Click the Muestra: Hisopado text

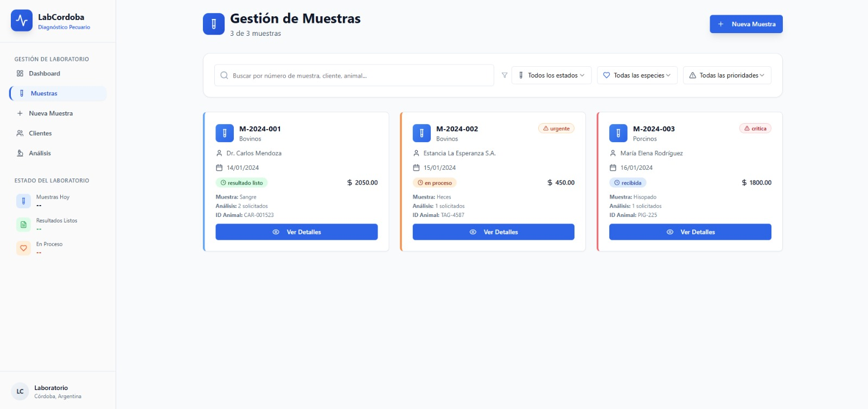tap(633, 197)
